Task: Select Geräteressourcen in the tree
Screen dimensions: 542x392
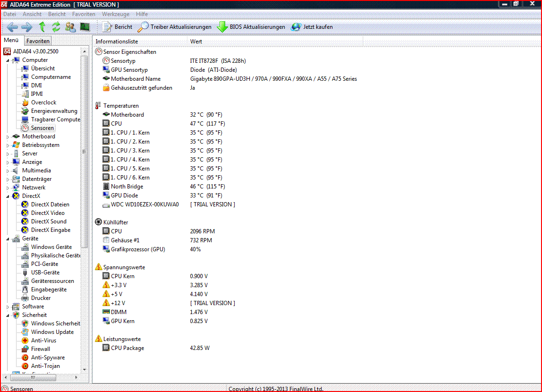Action: point(52,281)
